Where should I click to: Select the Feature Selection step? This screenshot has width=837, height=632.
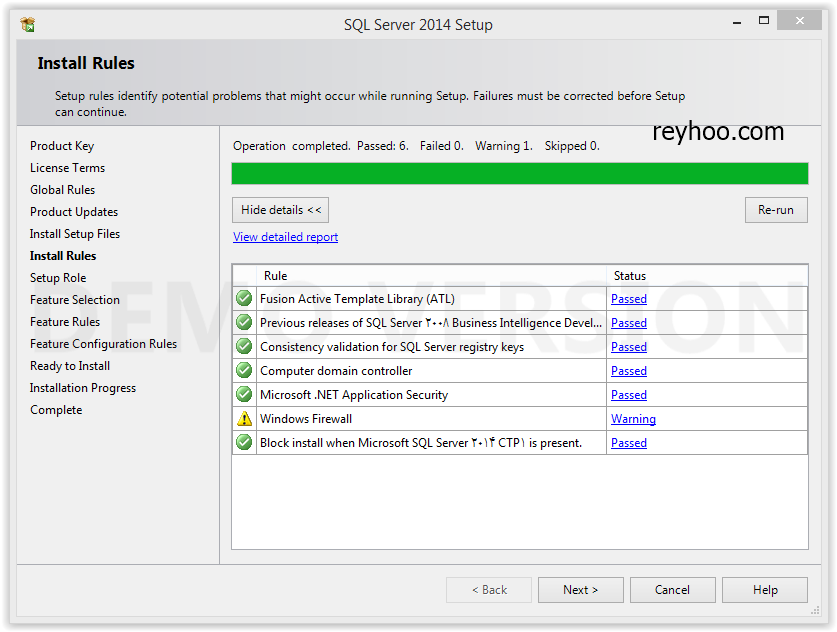[75, 300]
